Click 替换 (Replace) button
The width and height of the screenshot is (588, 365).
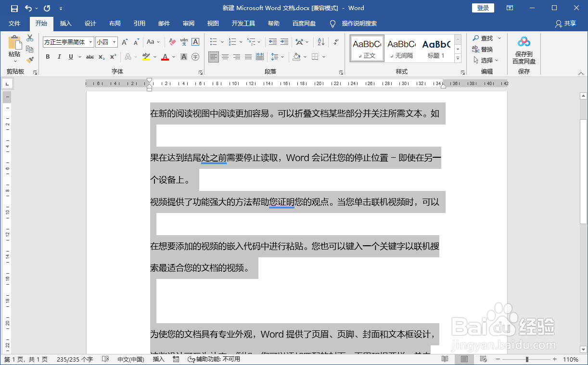(x=483, y=49)
